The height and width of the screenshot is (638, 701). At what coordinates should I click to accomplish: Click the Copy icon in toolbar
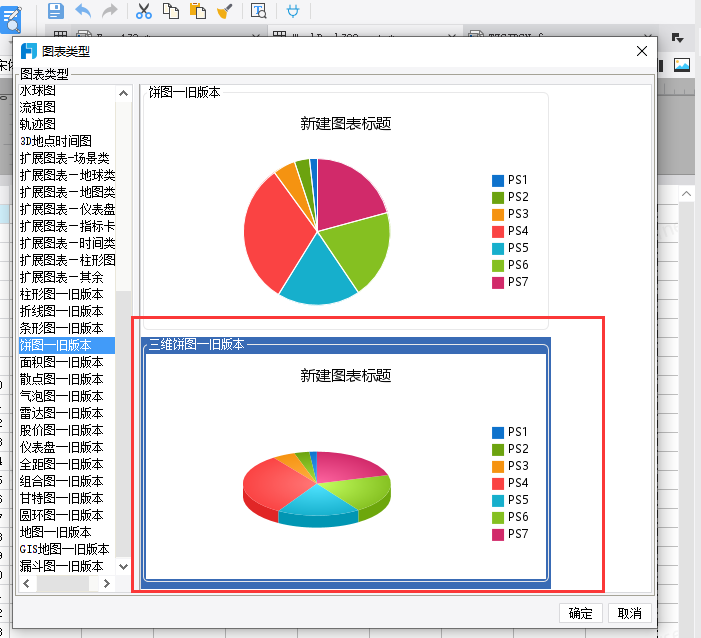pos(171,11)
